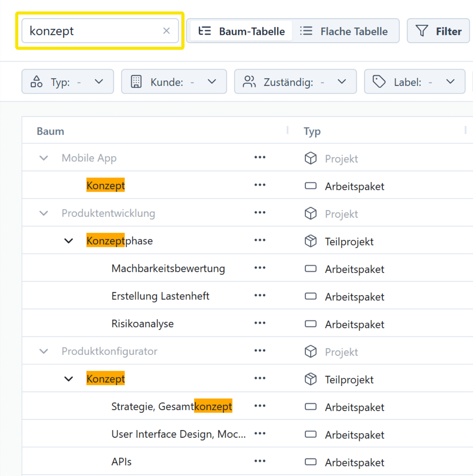
Task: Open the Zuständig filter dropdown
Action: coord(295,82)
